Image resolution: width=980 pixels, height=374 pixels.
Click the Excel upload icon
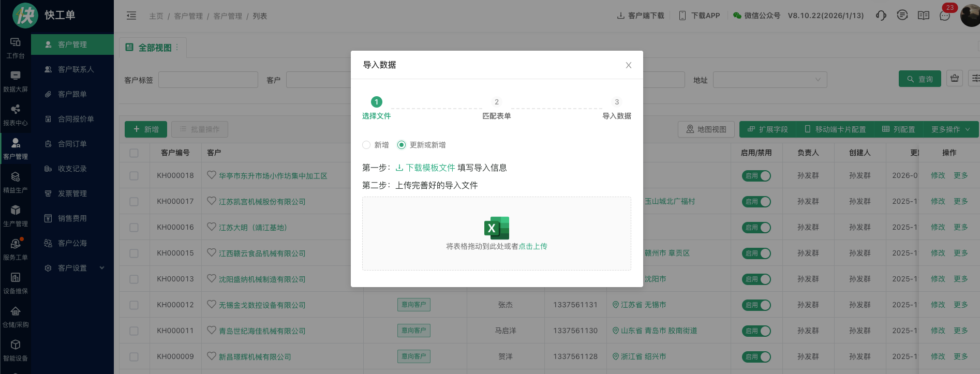pos(496,228)
